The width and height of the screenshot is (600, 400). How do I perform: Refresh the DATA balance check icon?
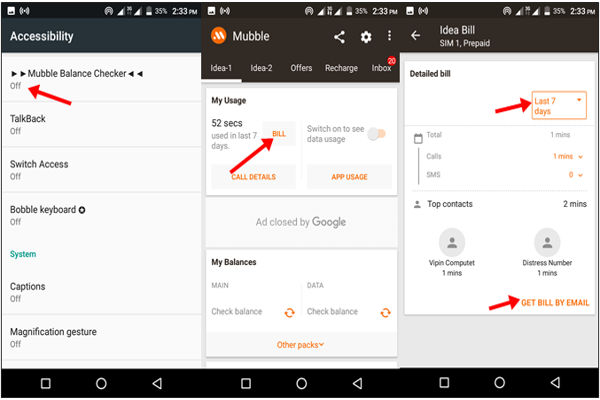tap(385, 313)
